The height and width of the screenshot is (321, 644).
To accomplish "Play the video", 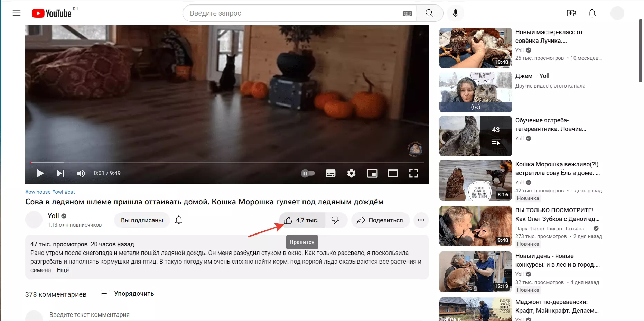I will click(40, 173).
